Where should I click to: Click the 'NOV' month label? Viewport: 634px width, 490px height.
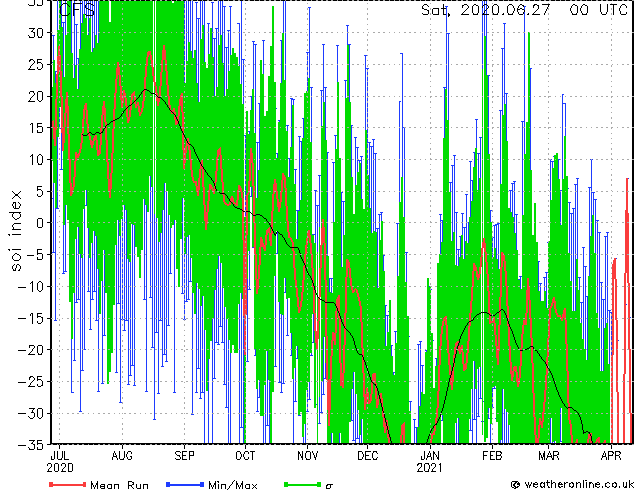point(308,456)
